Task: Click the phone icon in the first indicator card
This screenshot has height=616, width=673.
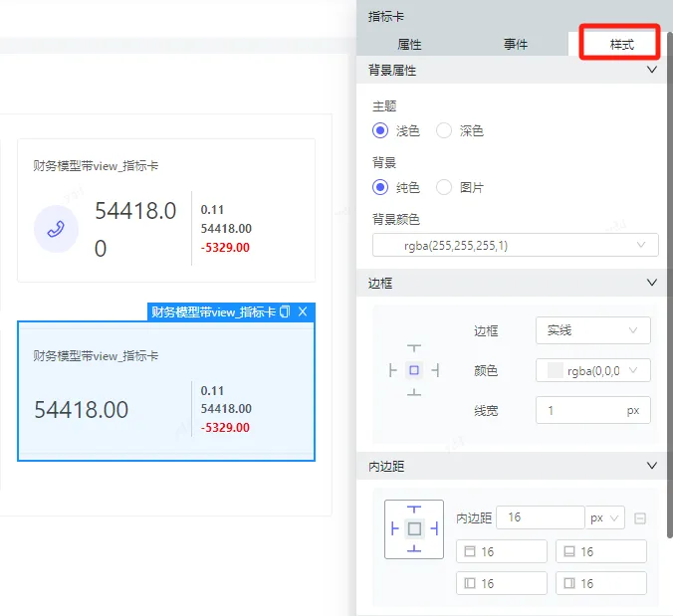Action: [56, 229]
